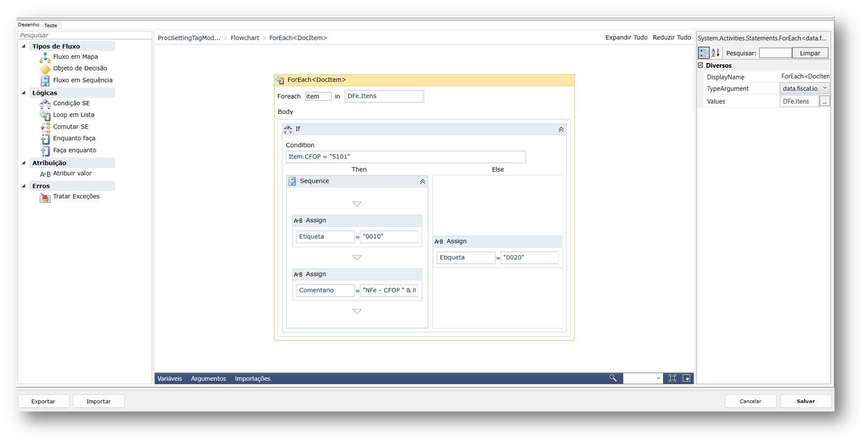Select the Atribuir valor icon
868x445 pixels.
(x=45, y=174)
